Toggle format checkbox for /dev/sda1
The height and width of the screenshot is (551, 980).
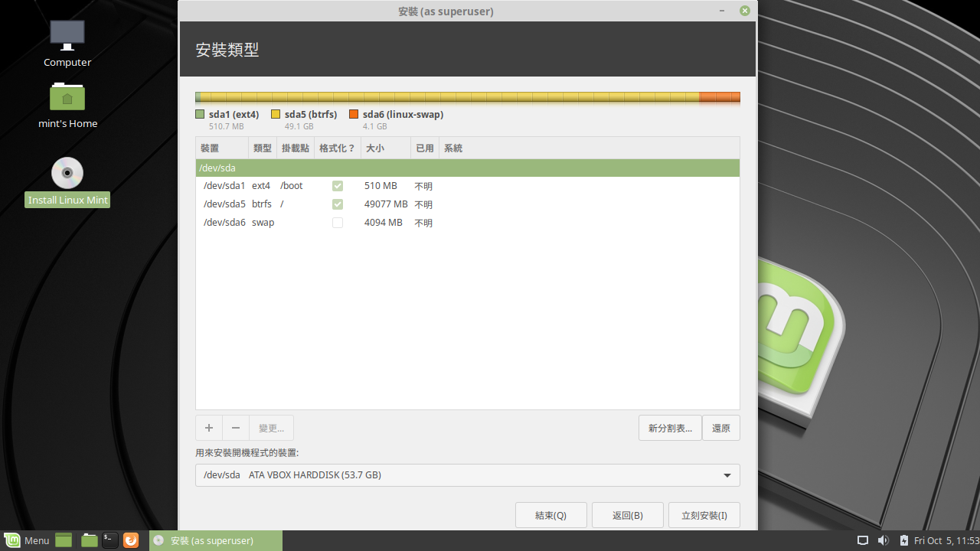point(338,186)
